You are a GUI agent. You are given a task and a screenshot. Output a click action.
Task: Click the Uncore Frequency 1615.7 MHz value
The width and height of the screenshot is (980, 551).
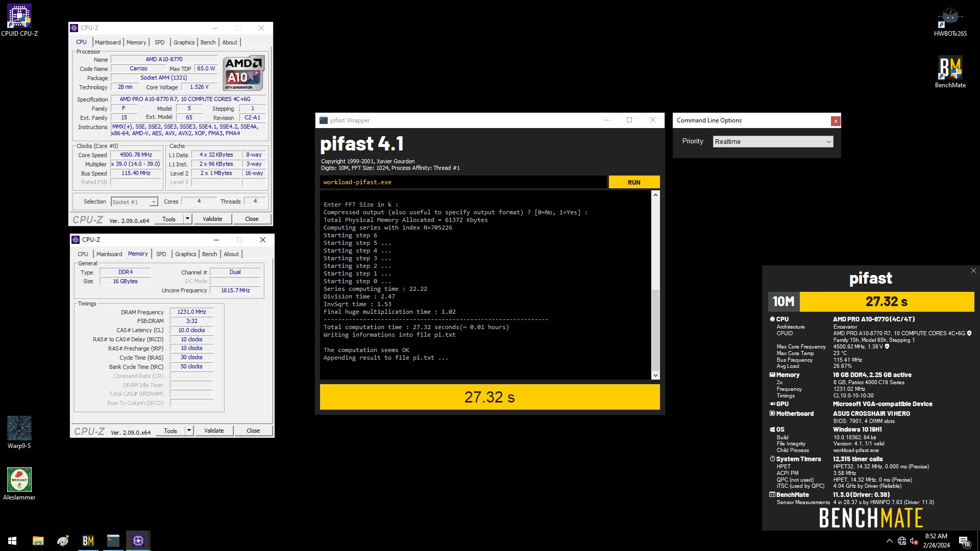(235, 290)
